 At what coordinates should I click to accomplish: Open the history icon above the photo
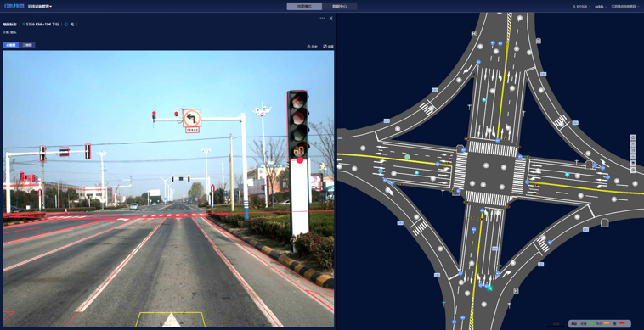[x=313, y=47]
